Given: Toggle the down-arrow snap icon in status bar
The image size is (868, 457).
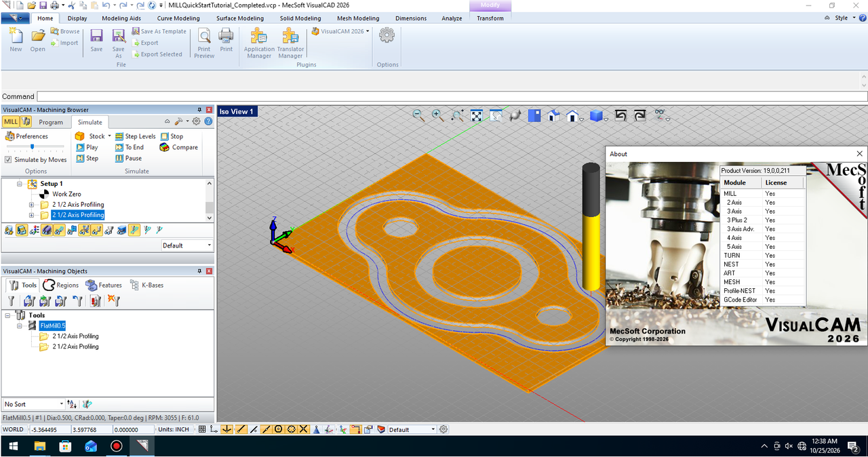Looking at the screenshot, I should tap(227, 429).
